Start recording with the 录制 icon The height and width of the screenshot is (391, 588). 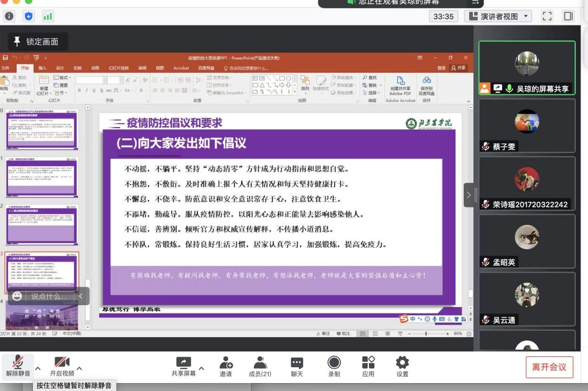pos(334,363)
